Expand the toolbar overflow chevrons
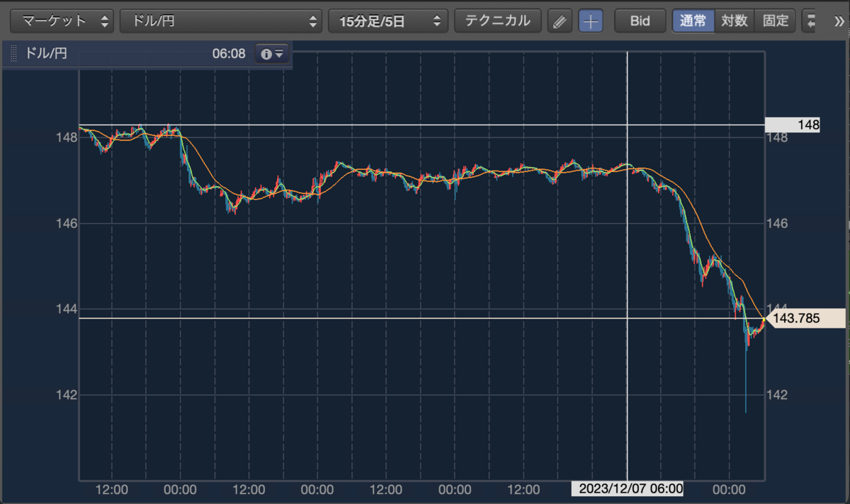This screenshot has height=504, width=850. 840,21
